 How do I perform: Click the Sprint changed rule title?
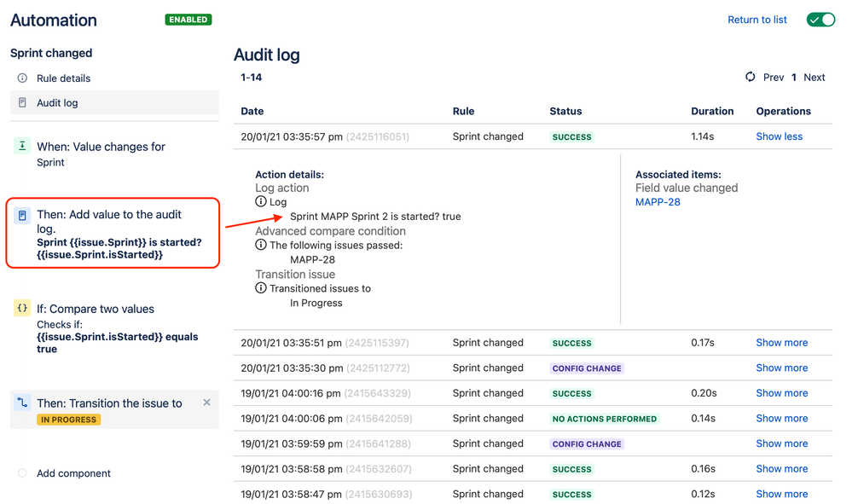51,53
